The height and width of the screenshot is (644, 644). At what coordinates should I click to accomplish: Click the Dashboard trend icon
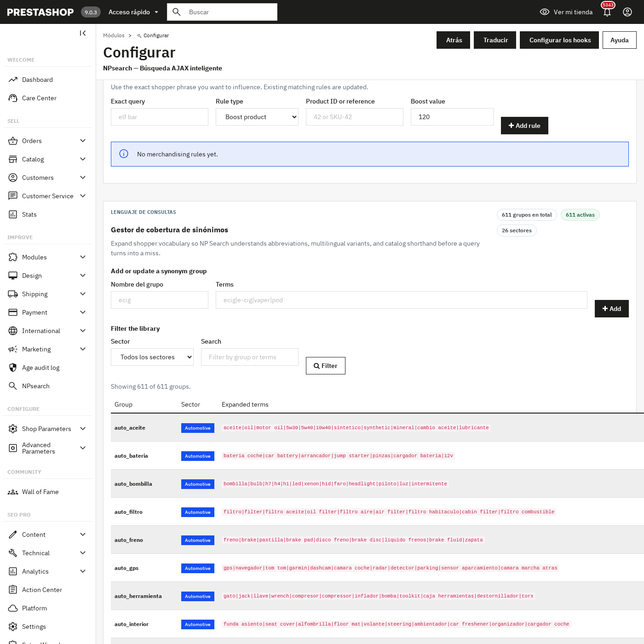click(13, 80)
